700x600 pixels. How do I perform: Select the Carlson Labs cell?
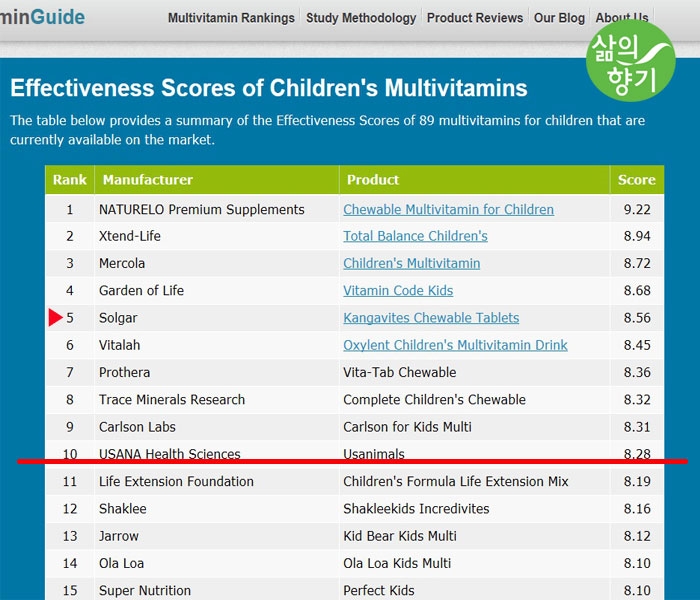pos(217,426)
